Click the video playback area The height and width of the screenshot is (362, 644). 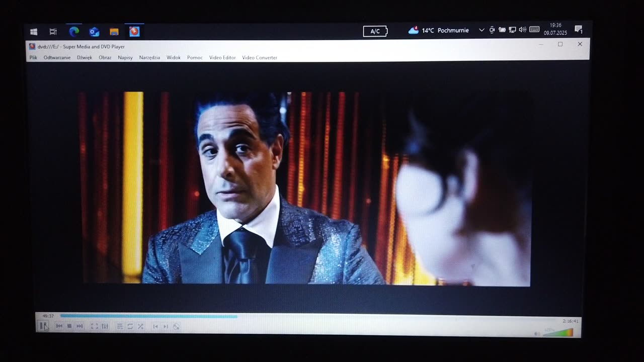(306, 189)
